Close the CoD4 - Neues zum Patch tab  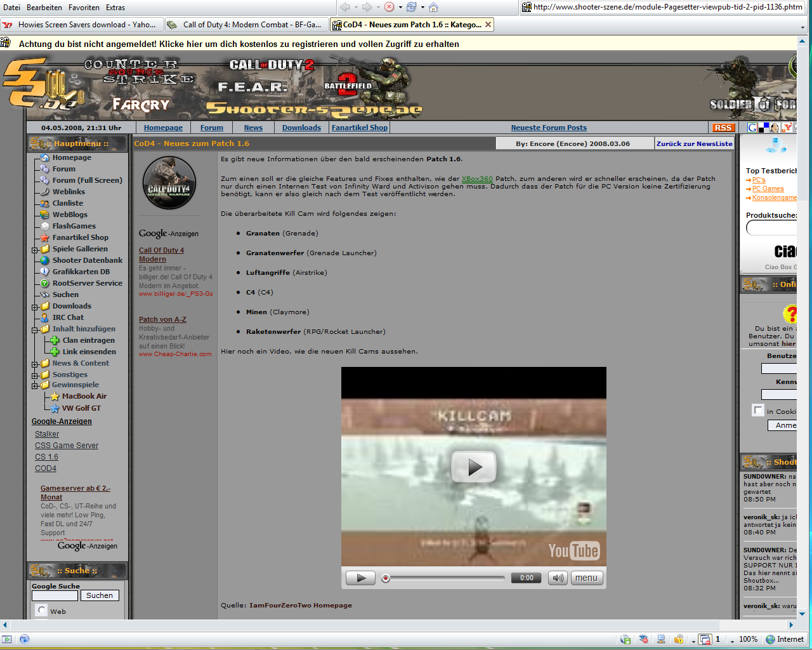click(x=488, y=25)
